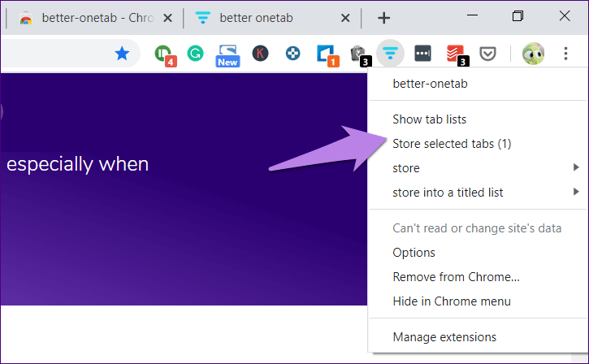Click the shopping bag extension with badge 3

point(360,55)
